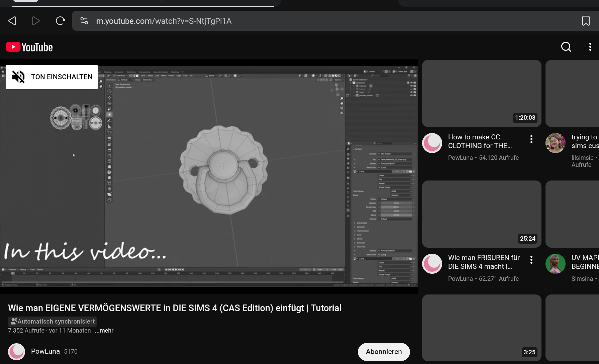
Task: Click the Automatisch synchronisiert badge
Action: [53, 322]
